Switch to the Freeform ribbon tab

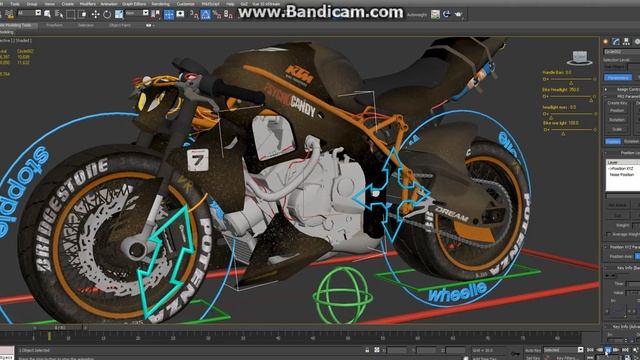coord(54,25)
